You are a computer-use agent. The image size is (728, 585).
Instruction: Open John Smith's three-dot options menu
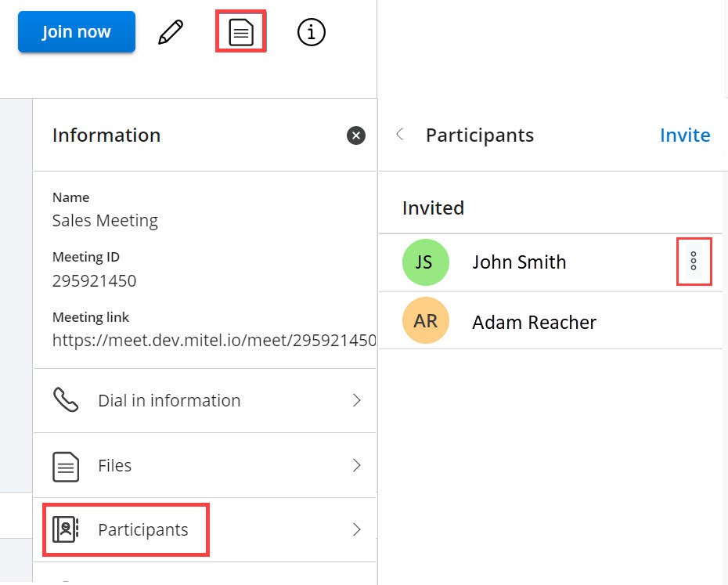694,262
